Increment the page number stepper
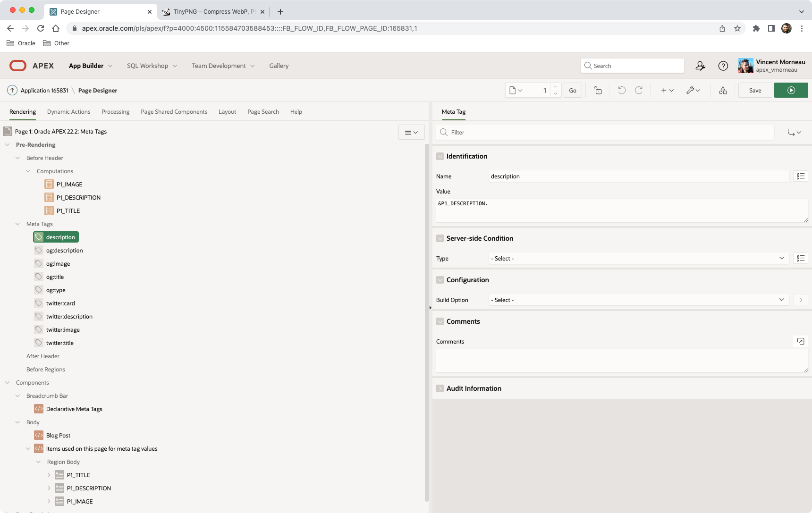The image size is (812, 513). (555, 86)
